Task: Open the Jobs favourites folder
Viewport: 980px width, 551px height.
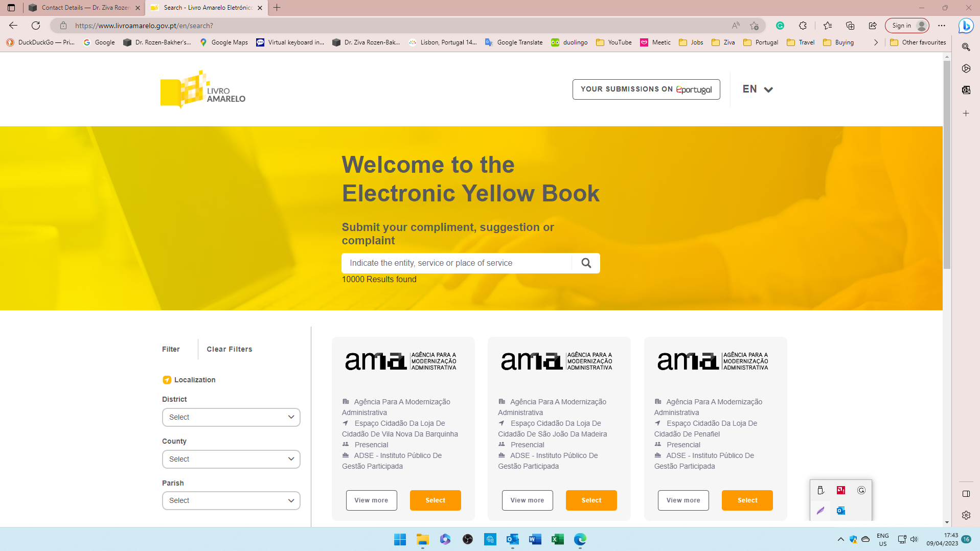Action: pyautogui.click(x=691, y=42)
